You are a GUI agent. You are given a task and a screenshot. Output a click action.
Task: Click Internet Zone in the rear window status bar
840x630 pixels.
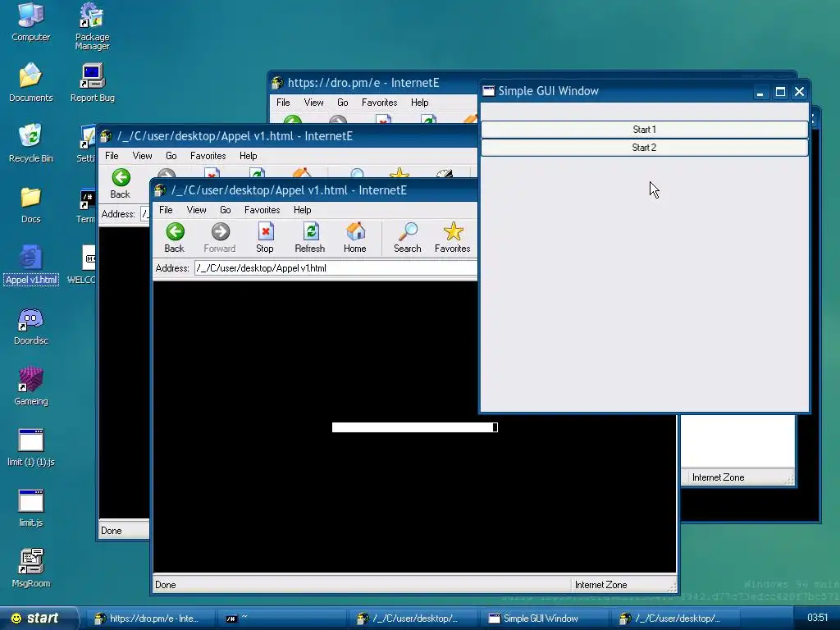pyautogui.click(x=718, y=477)
